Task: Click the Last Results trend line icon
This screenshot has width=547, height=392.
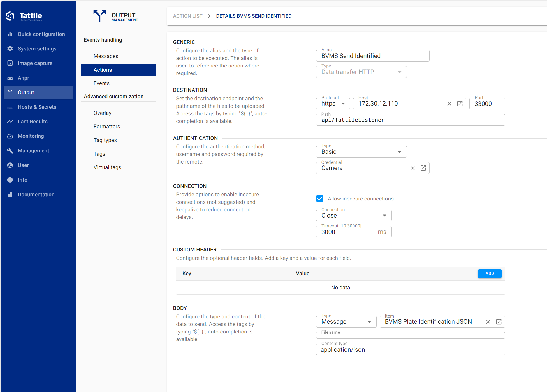Action: click(x=10, y=122)
